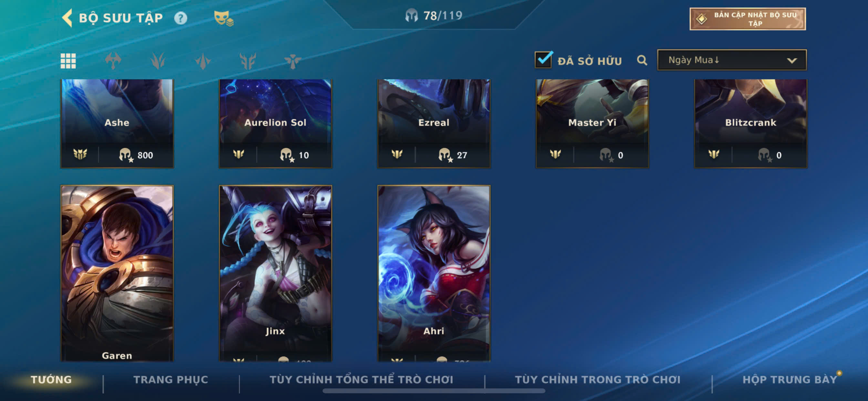The image size is (868, 401).
Task: Click Bản Cập Nhật Bộ Sưu Tập button
Action: (747, 19)
